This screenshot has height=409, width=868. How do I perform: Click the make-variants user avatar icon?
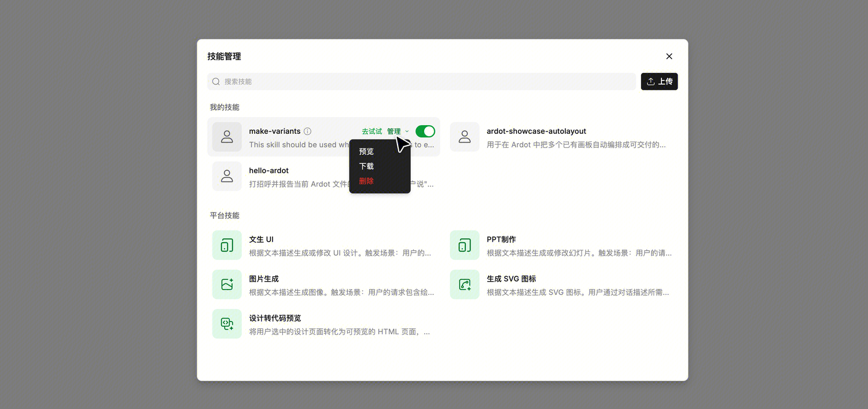click(227, 137)
